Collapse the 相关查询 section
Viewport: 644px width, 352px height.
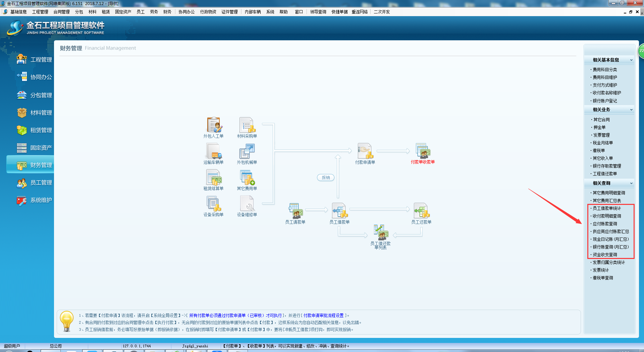(x=631, y=183)
